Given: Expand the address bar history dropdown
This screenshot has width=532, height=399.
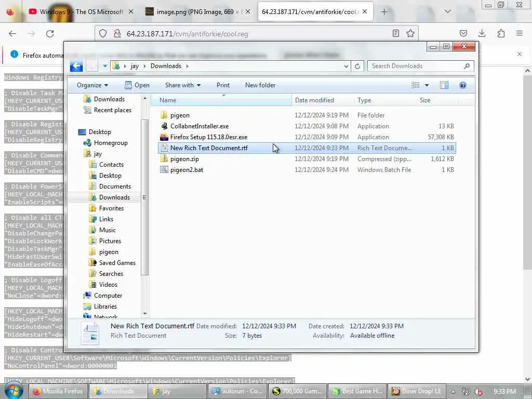Looking at the screenshot, I should point(346,66).
